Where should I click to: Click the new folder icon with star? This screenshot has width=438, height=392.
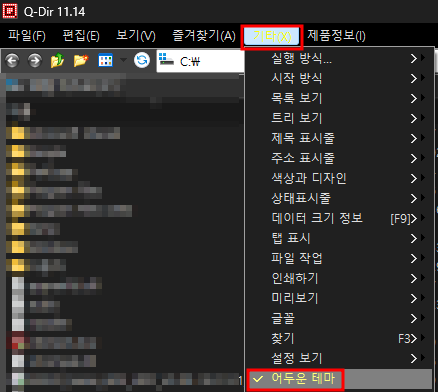point(81,61)
